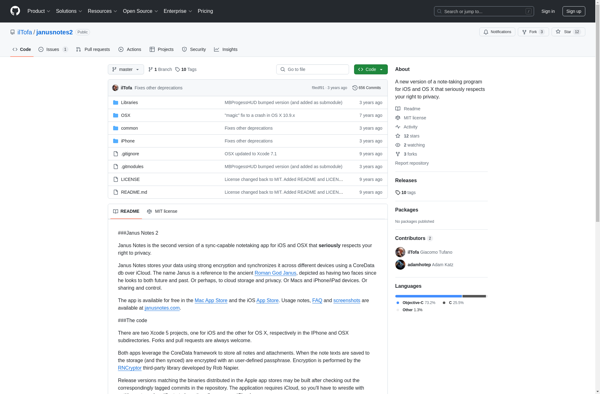Open the LICENSE file
600x394 pixels.
pyautogui.click(x=130, y=179)
